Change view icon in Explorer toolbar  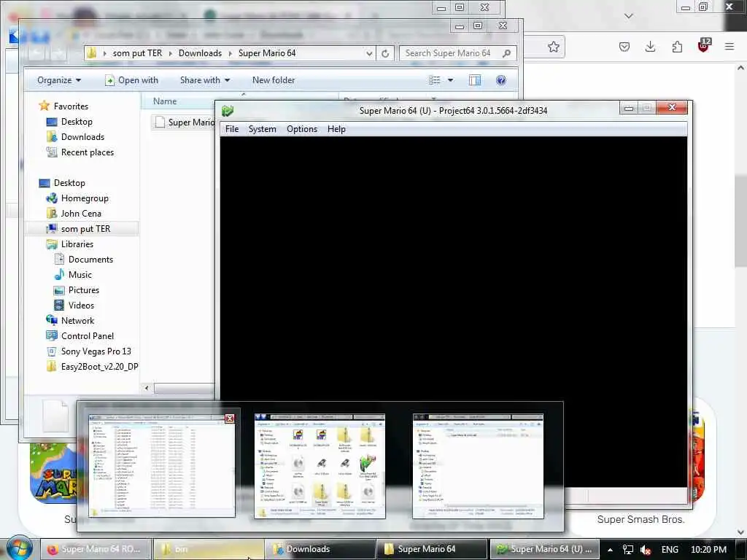click(435, 80)
